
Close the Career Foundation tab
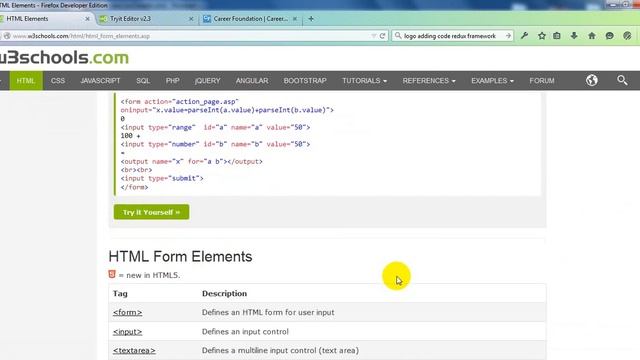click(x=295, y=19)
